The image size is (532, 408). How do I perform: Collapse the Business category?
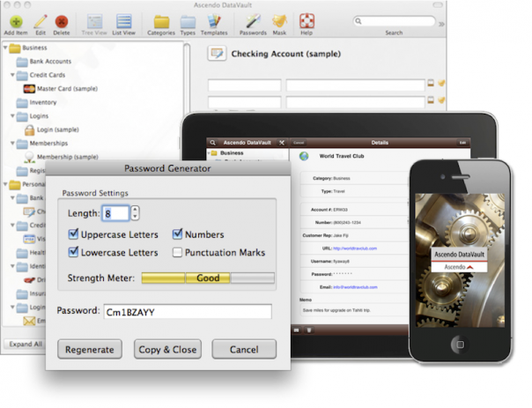click(5, 48)
